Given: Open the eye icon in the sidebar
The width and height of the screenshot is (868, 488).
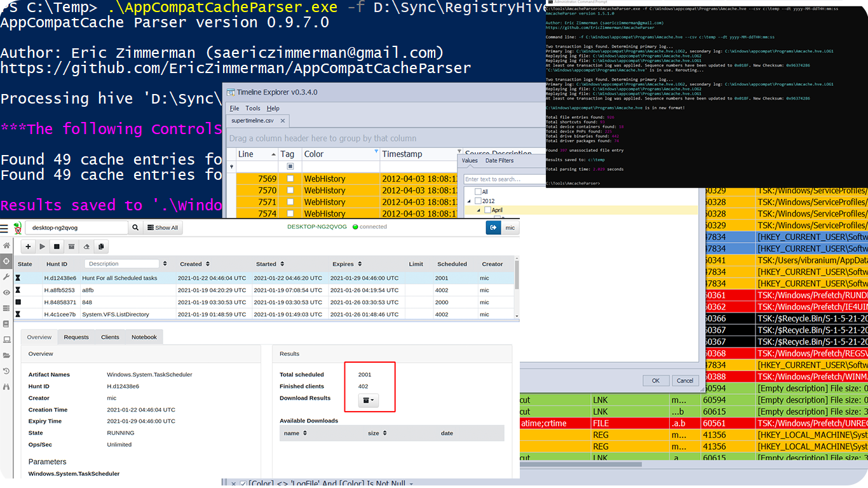Looking at the screenshot, I should click(x=6, y=292).
